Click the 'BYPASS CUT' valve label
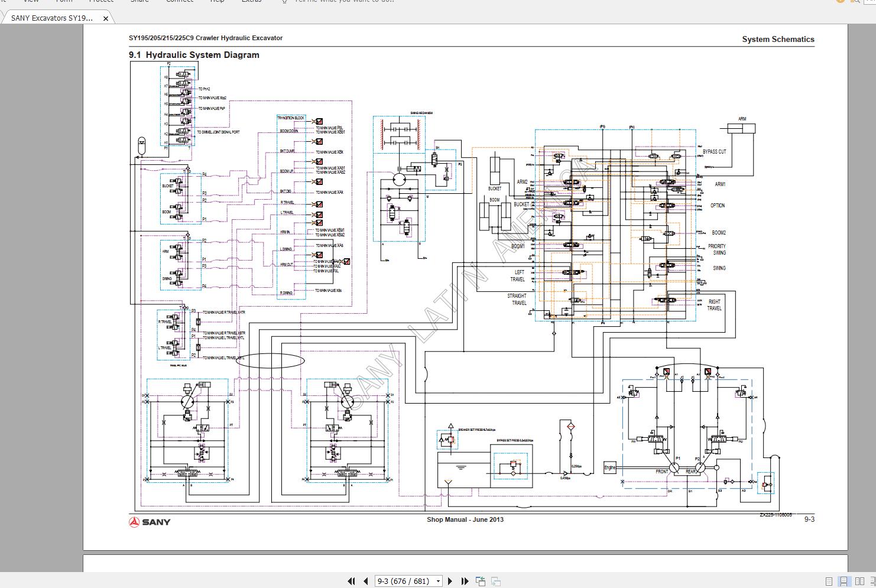The width and height of the screenshot is (876, 588). [x=714, y=152]
